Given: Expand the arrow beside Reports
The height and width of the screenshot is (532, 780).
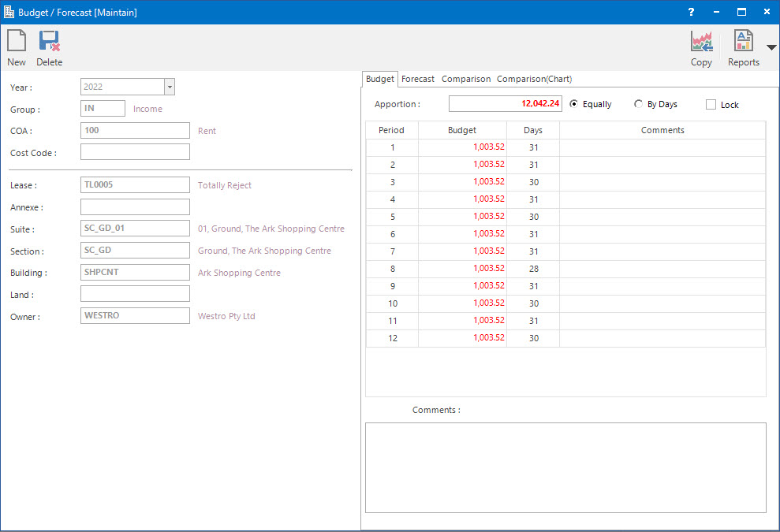Looking at the screenshot, I should [771, 47].
